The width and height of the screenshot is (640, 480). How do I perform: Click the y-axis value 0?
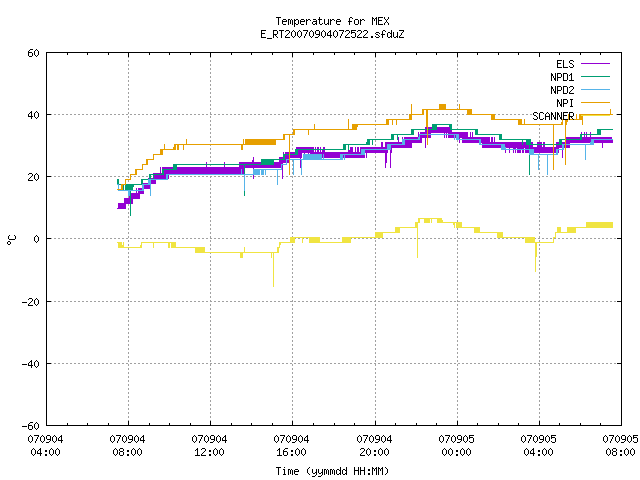point(37,239)
